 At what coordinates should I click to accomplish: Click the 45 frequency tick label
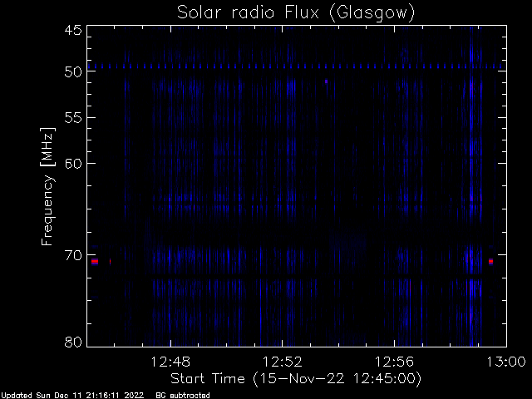click(73, 30)
